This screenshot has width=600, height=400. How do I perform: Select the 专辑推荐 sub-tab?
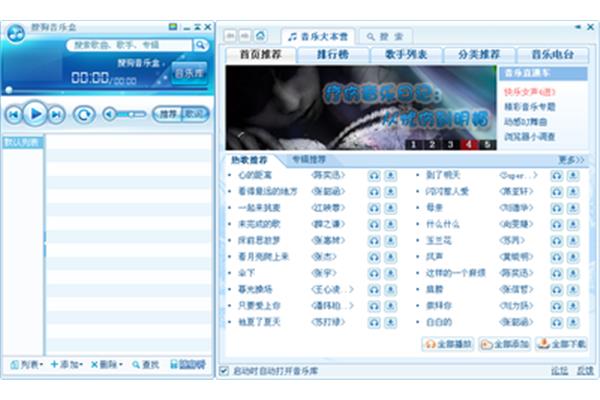coord(308,159)
